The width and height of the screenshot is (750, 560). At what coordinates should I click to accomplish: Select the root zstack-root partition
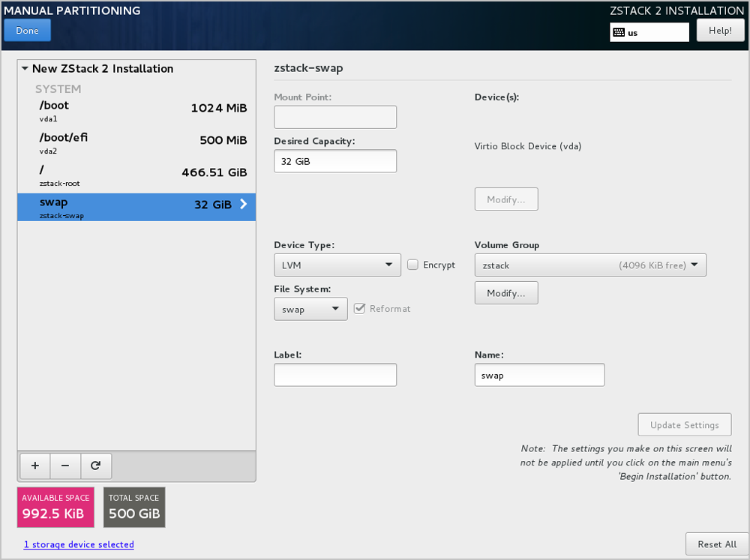136,174
